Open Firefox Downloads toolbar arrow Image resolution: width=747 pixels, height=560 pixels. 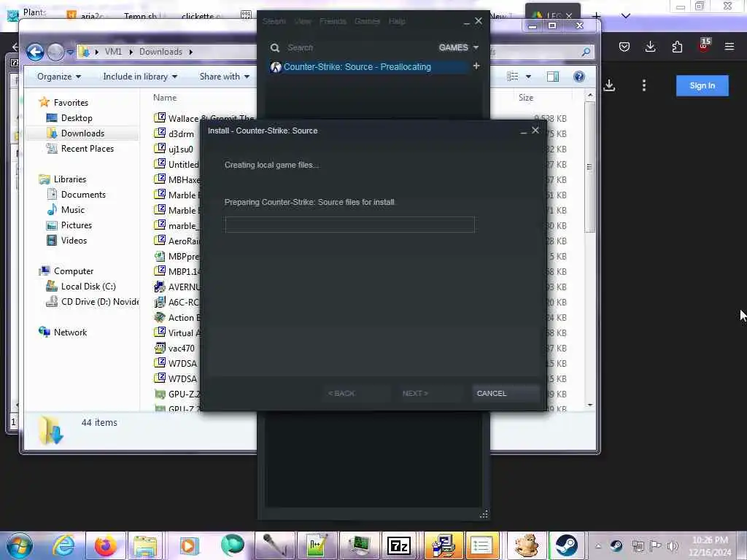click(x=650, y=46)
